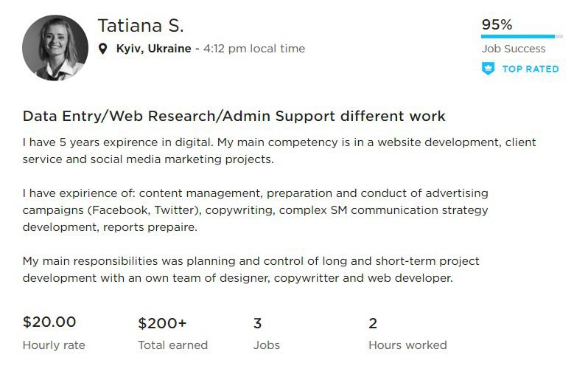
Task: Click the Job Success label
Action: coord(514,49)
